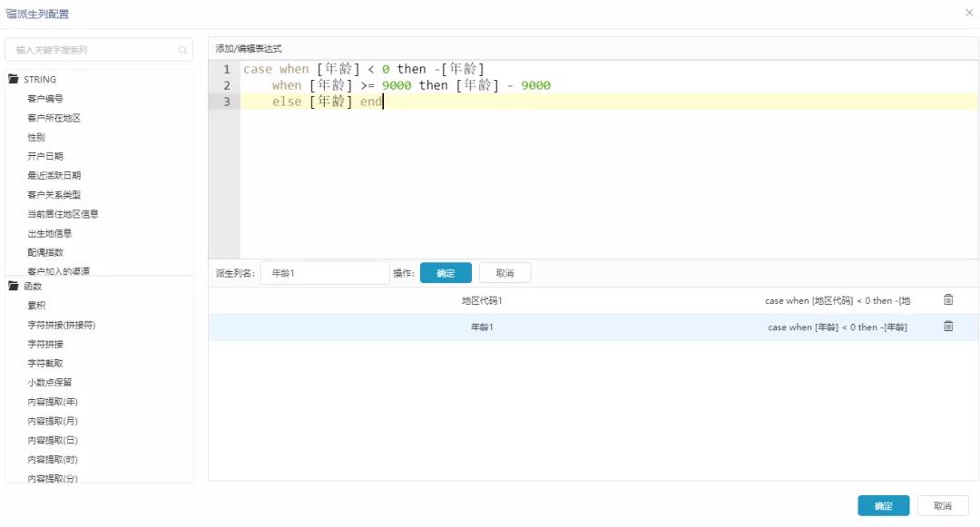The width and height of the screenshot is (980, 527).
Task: Select the 年龄1 name cell
Action: [x=482, y=327]
